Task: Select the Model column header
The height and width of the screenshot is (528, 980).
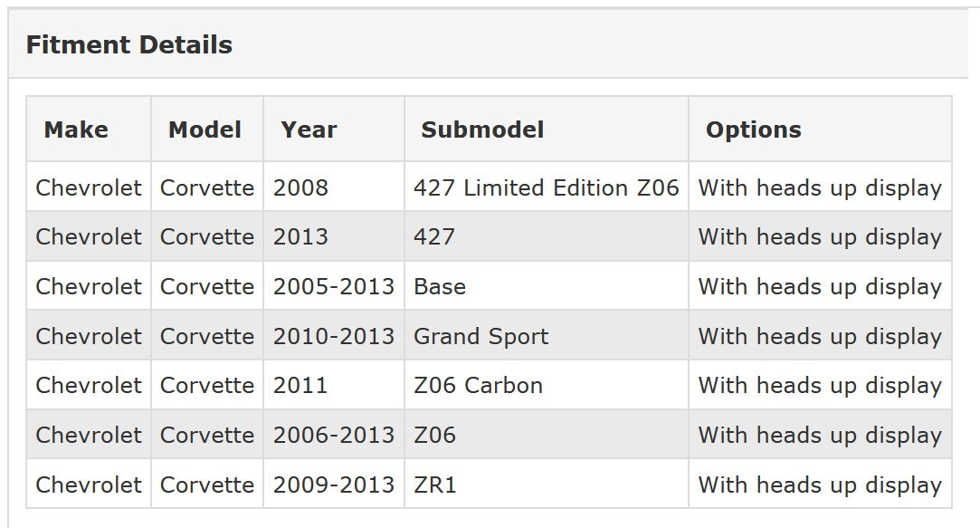Action: pyautogui.click(x=205, y=130)
